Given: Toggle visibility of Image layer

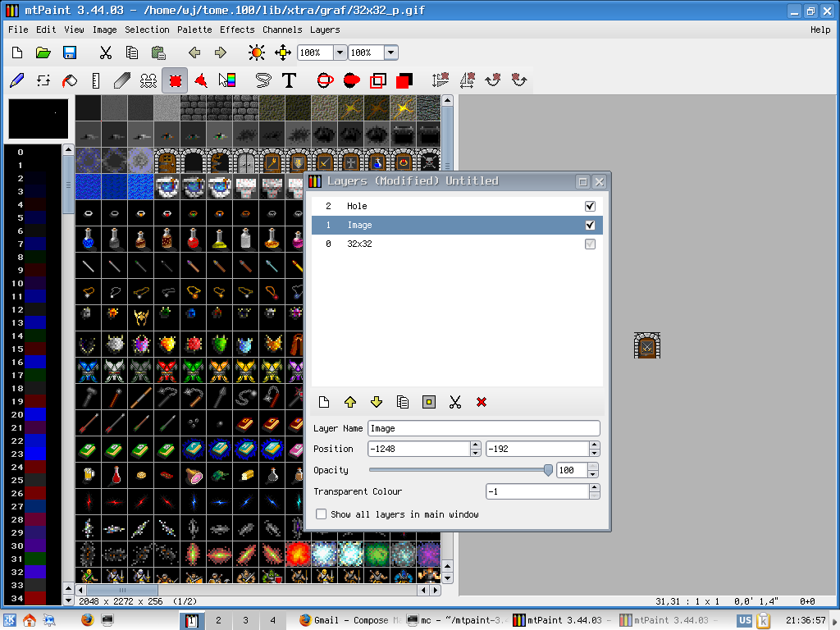Looking at the screenshot, I should [590, 225].
